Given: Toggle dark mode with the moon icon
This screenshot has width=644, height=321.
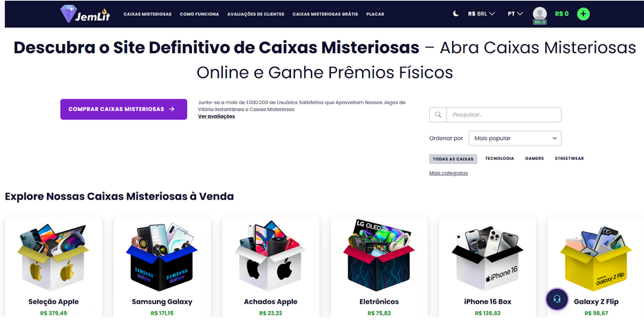Looking at the screenshot, I should coord(455,14).
